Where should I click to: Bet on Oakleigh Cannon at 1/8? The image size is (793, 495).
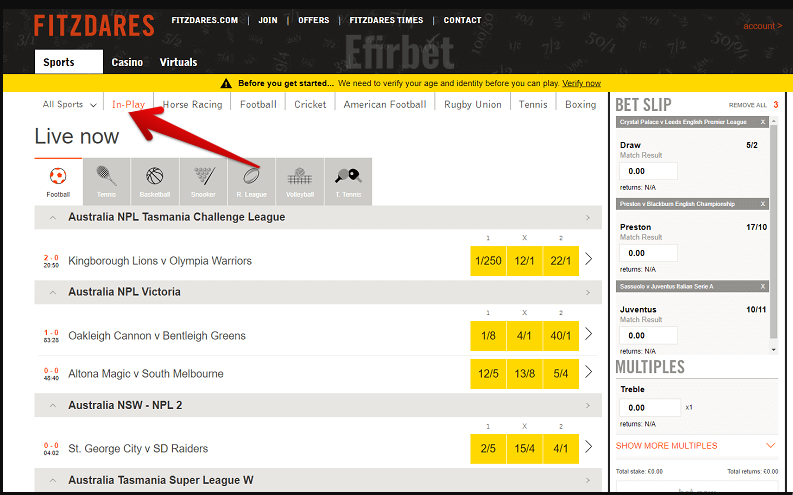[488, 336]
